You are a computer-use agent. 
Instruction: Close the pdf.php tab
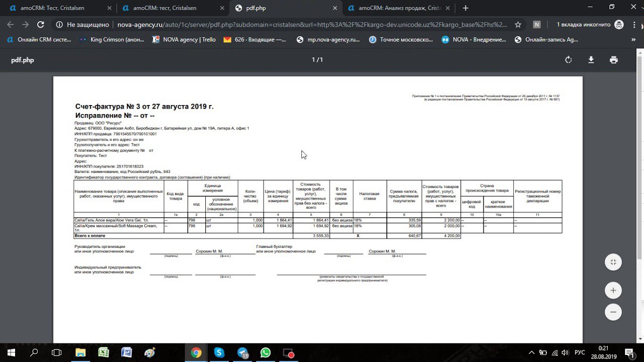[335, 8]
